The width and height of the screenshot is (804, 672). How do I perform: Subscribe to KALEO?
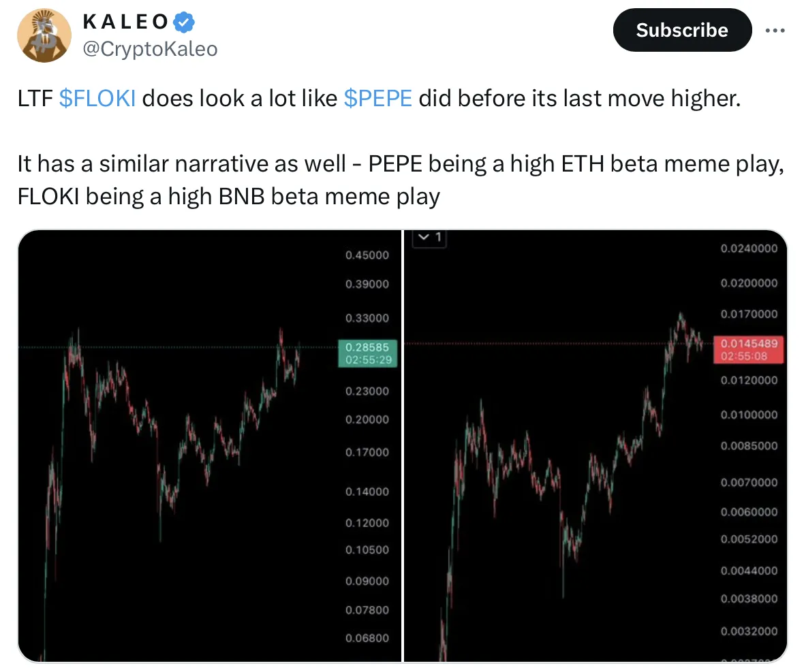[x=682, y=30]
